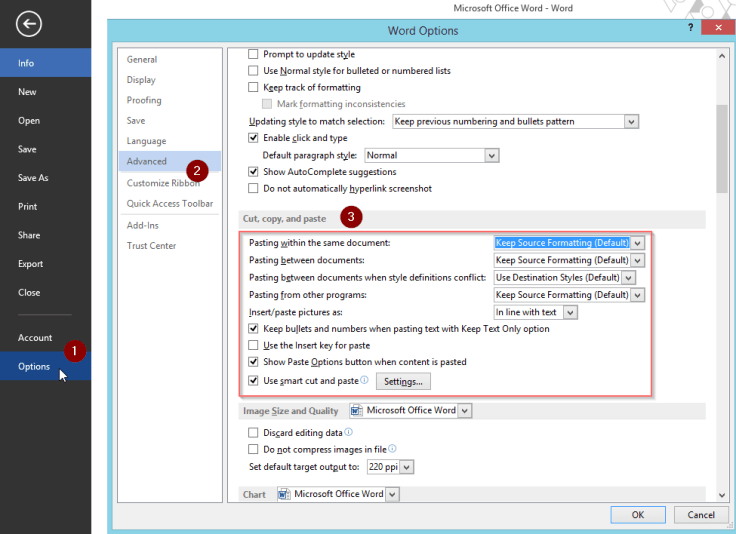
Task: Select Advanced options category
Action: click(169, 161)
